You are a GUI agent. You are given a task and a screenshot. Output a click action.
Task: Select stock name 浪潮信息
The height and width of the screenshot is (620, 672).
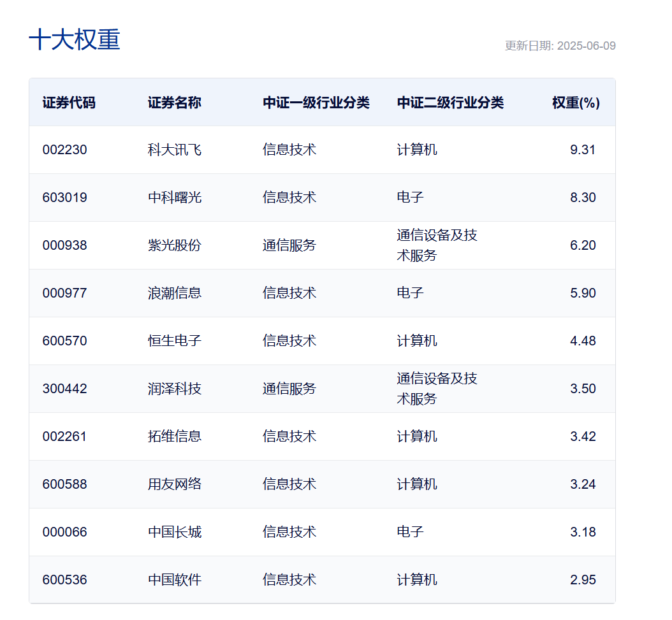pos(175,293)
